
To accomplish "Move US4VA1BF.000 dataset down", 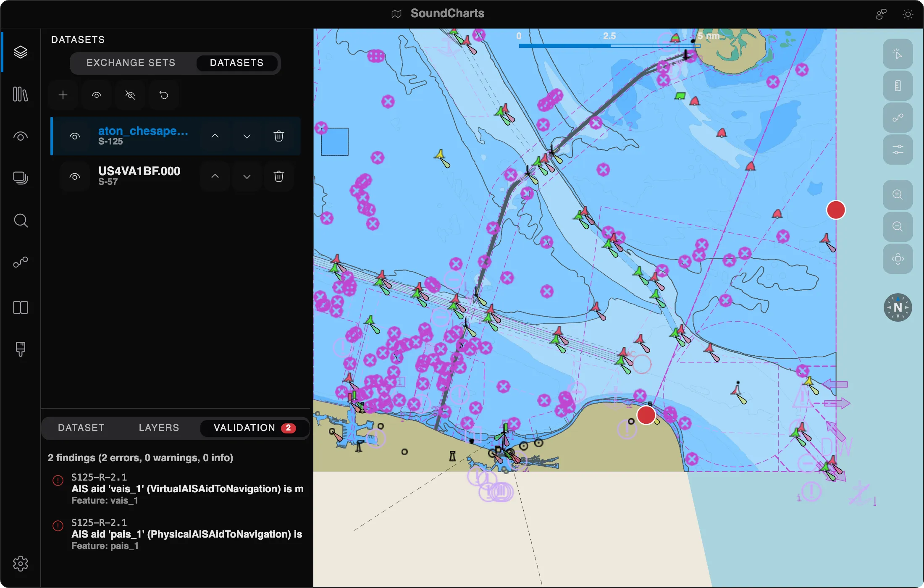I will pos(247,176).
